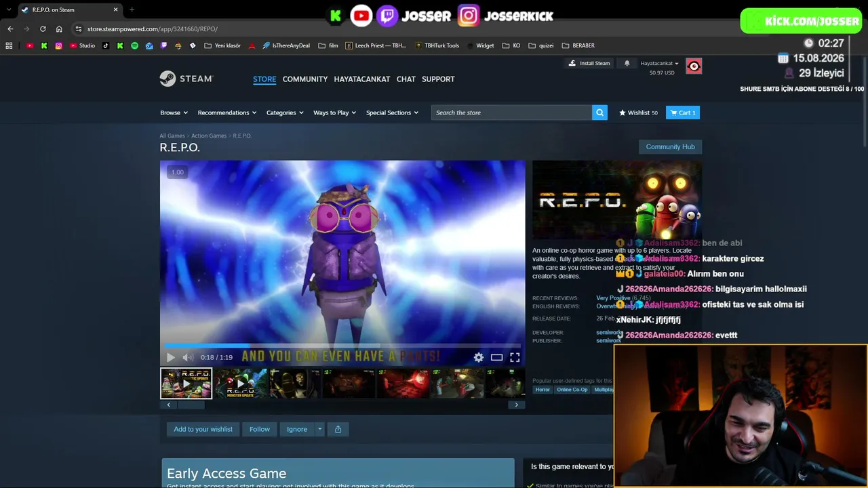The height and width of the screenshot is (488, 868).
Task: Open the HAYATACANKAT profile menu
Action: point(362,79)
